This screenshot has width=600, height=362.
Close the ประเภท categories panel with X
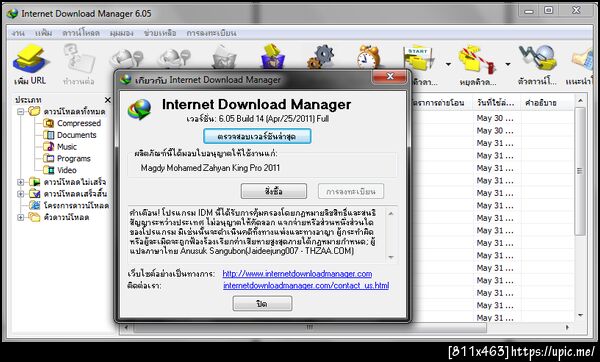coord(108,100)
